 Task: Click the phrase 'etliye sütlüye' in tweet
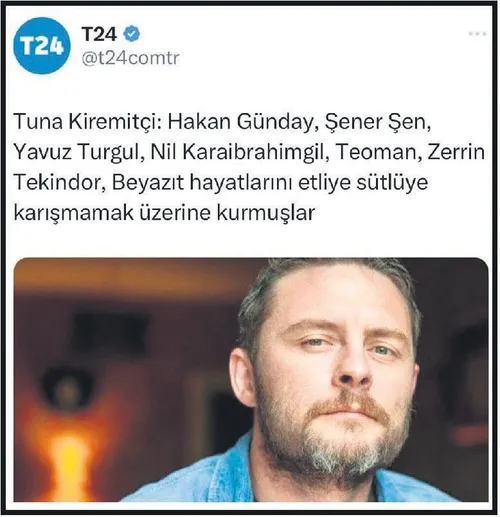click(363, 183)
